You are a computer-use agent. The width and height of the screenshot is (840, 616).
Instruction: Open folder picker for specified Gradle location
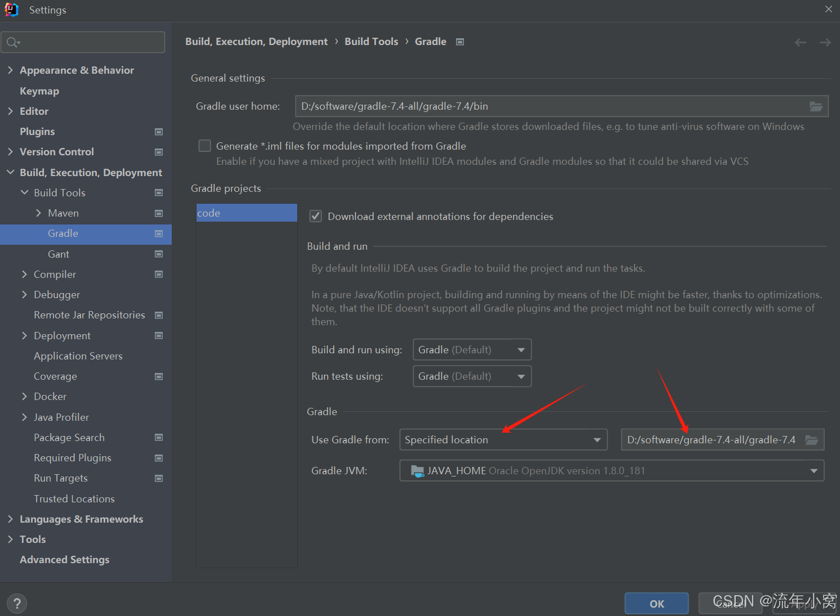(812, 439)
